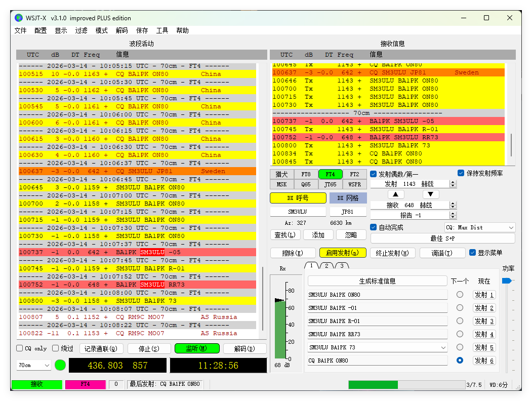Select the JT65 mode button
This screenshot has width=532, height=401.
pos(330,184)
